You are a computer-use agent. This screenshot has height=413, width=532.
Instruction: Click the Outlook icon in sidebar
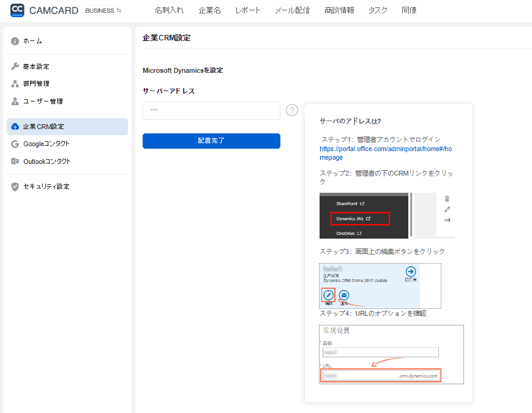click(15, 162)
